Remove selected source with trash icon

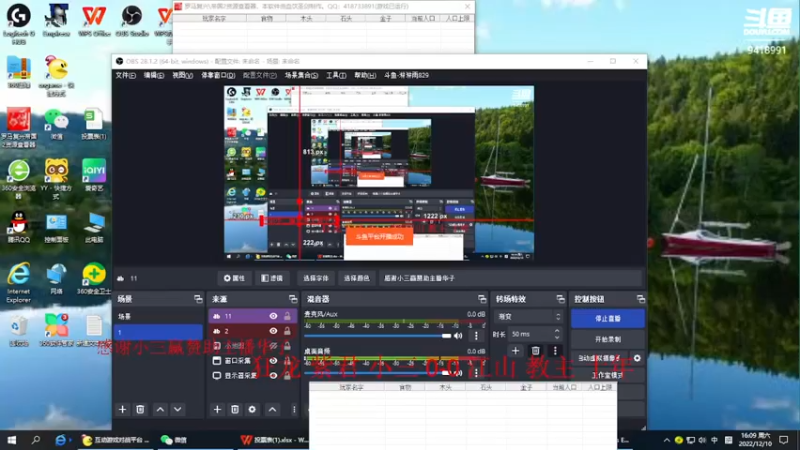click(x=235, y=409)
